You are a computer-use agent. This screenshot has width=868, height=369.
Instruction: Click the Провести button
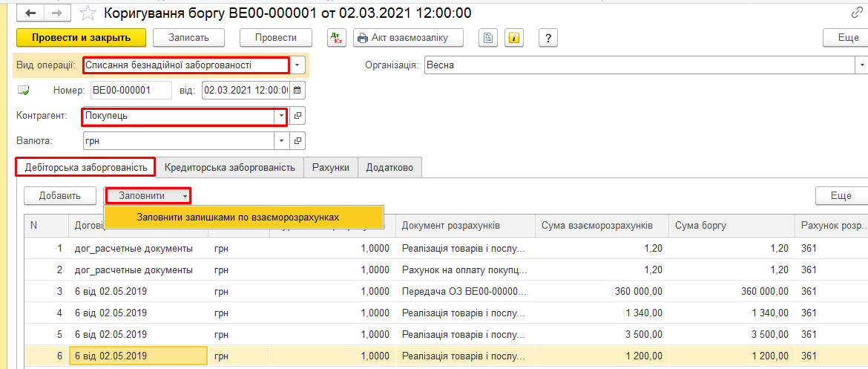(276, 38)
